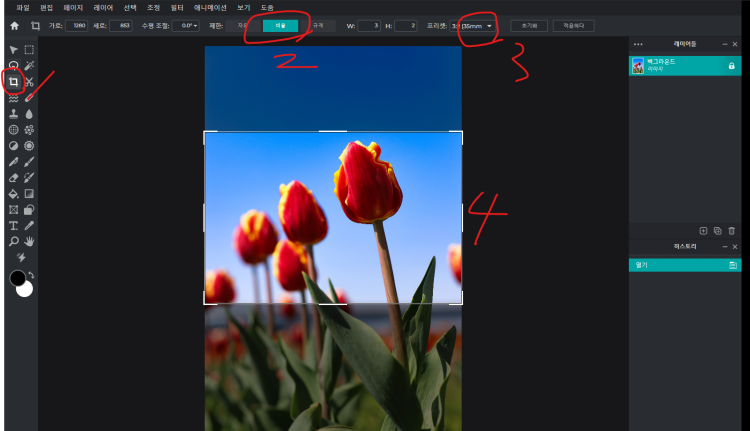Select the Text tool

click(13, 225)
